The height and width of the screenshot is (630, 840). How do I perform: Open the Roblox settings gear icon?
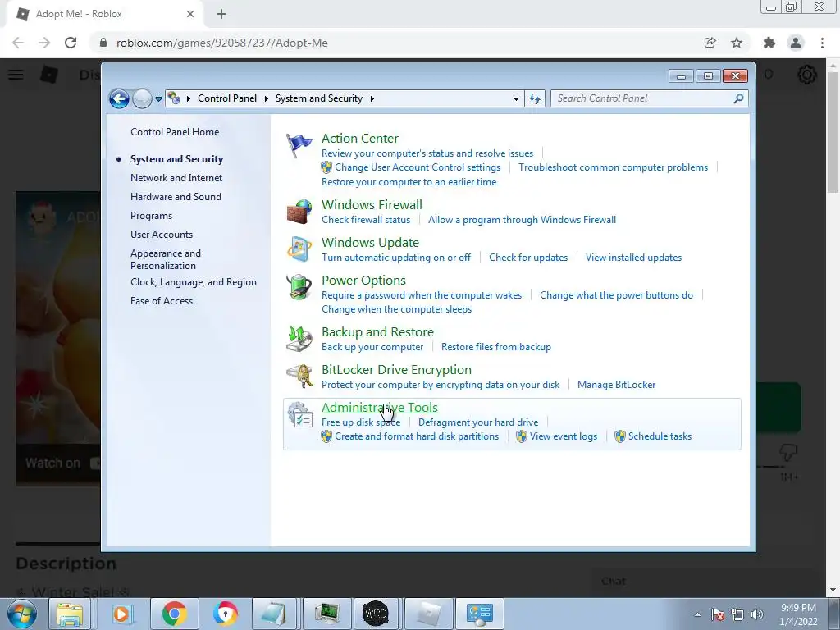tap(807, 75)
